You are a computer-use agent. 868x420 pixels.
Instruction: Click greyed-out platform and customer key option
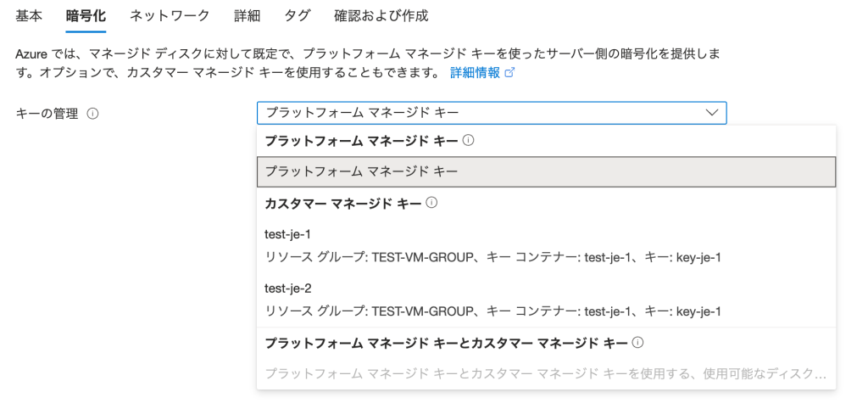(x=546, y=373)
